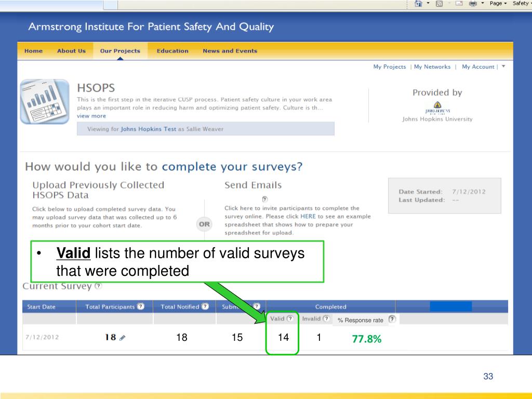Open My Account link

pyautogui.click(x=478, y=67)
